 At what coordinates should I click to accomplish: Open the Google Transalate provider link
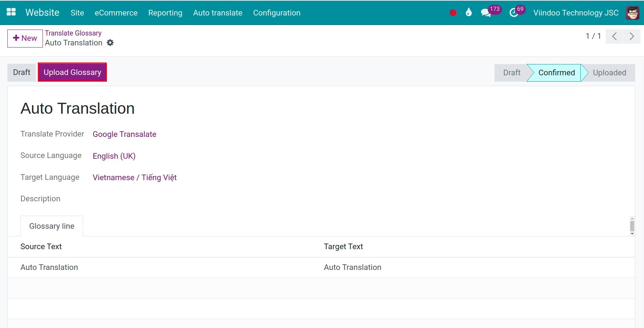[125, 134]
